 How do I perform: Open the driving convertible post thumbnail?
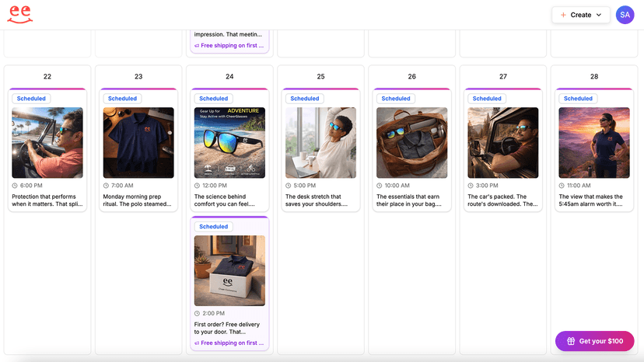click(47, 142)
